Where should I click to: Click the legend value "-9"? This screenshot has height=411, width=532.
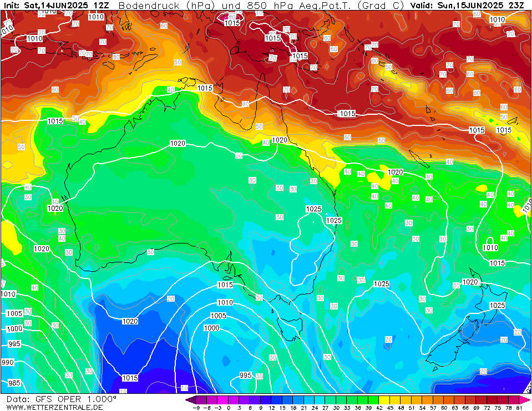[196, 408]
